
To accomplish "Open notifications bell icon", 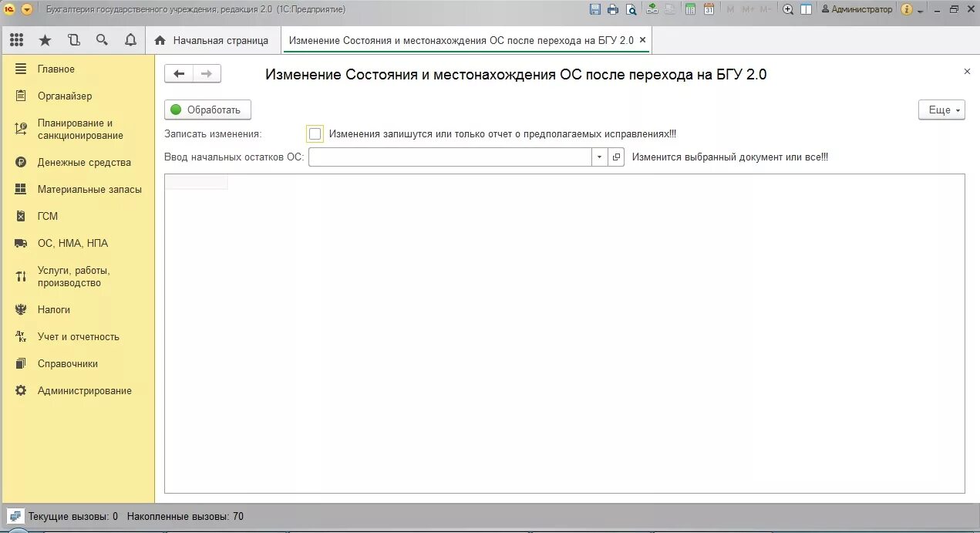I will coord(130,40).
